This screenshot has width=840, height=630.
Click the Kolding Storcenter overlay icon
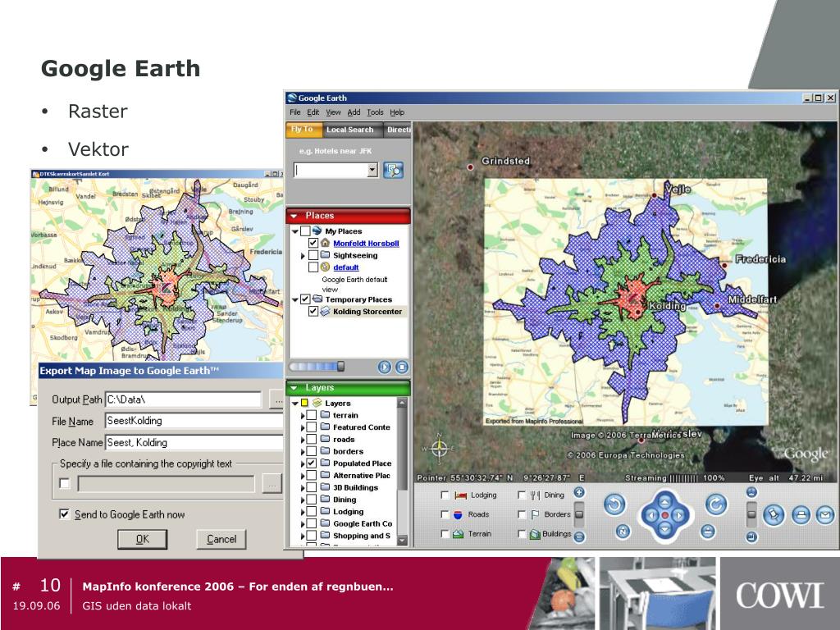click(x=325, y=311)
